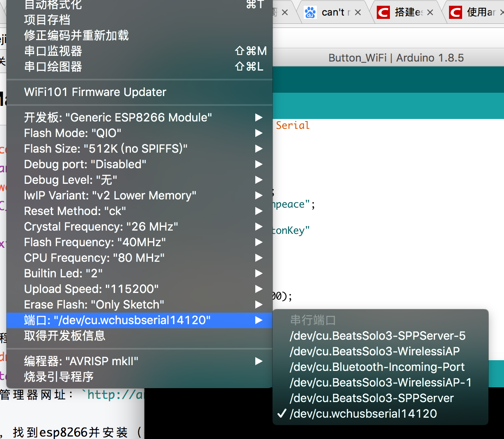Expand Crystal Frequency "26 MHz" submenu

140,226
